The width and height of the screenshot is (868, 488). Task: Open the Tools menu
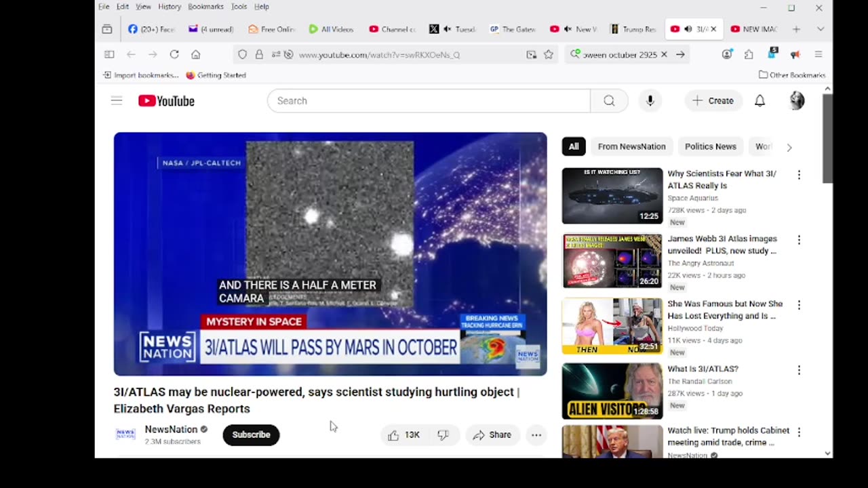pos(239,7)
